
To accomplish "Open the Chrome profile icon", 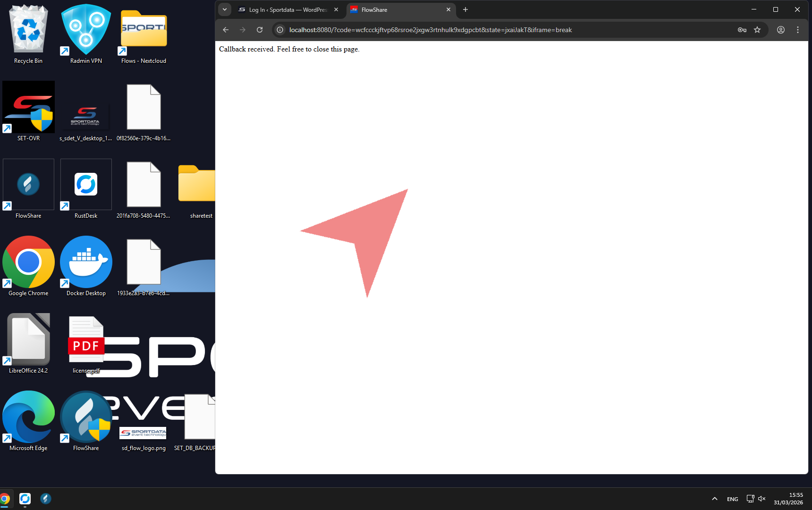I will pos(781,30).
